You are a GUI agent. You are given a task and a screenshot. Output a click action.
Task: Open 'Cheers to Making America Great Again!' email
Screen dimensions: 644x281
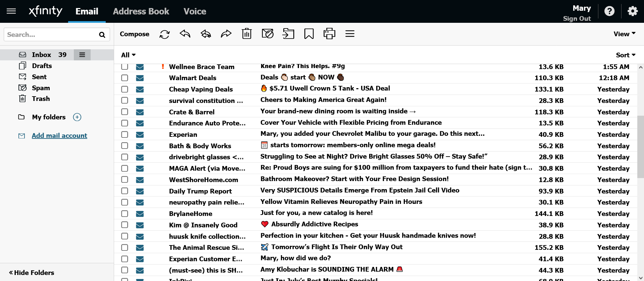click(324, 100)
